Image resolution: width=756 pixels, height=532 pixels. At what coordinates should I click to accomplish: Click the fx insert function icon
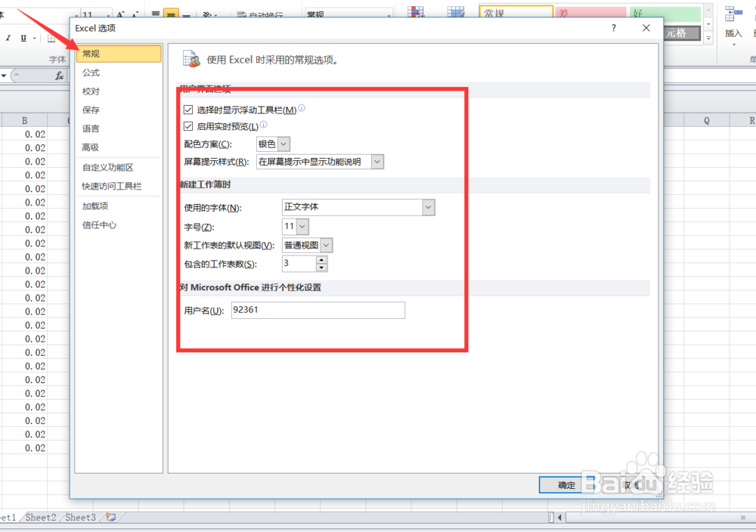[x=59, y=76]
